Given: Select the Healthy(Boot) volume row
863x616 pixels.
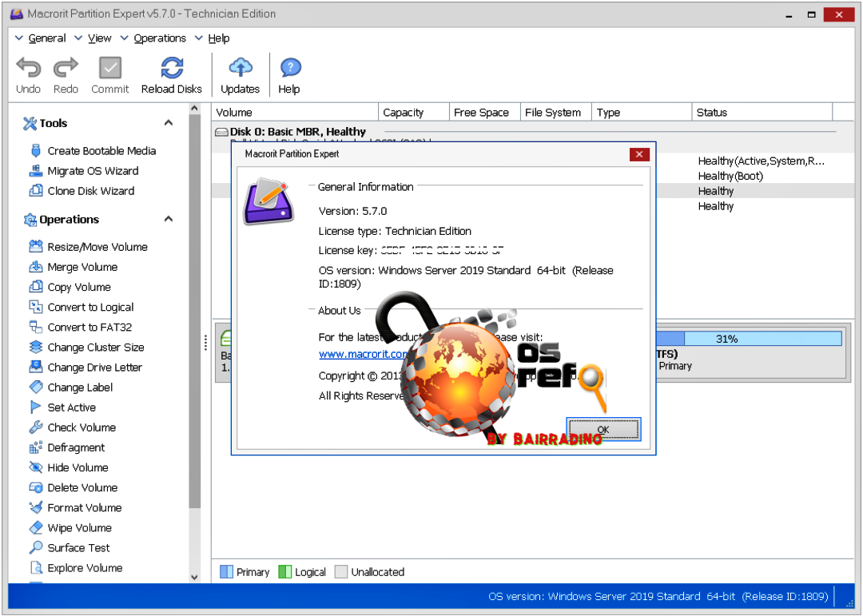Looking at the screenshot, I should tap(730, 176).
